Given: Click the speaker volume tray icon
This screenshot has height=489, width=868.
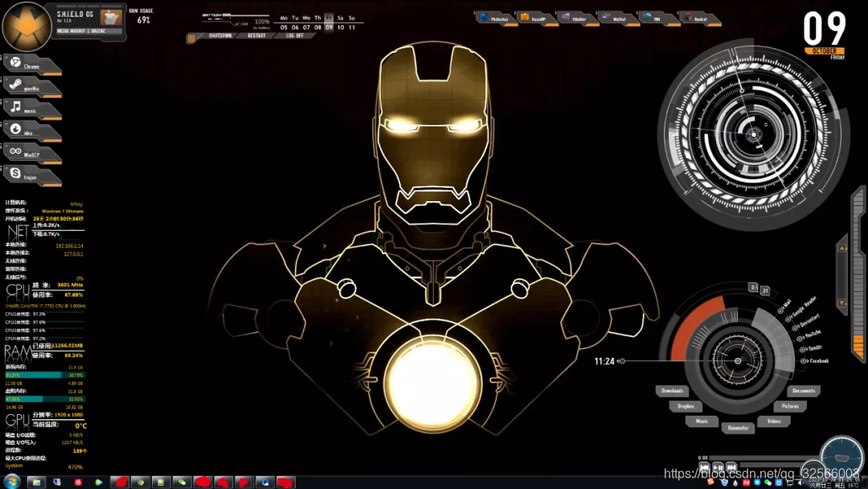Looking at the screenshot, I should point(800,483).
